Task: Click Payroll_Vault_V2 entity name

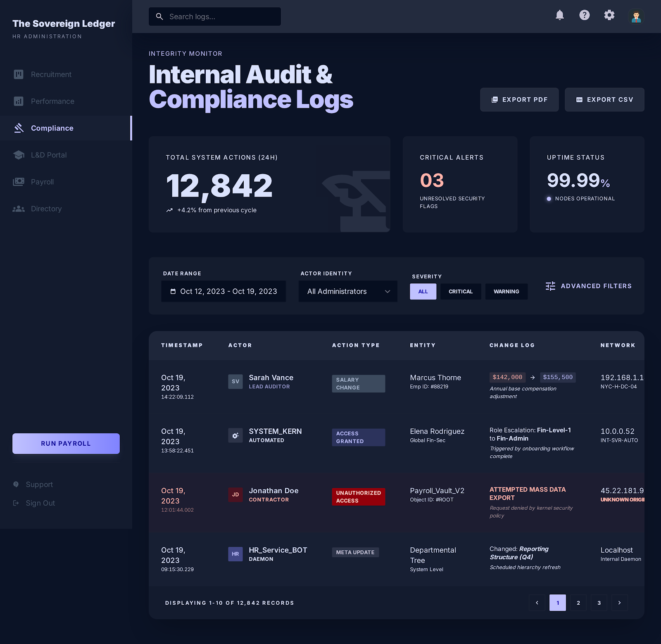Action: [437, 491]
